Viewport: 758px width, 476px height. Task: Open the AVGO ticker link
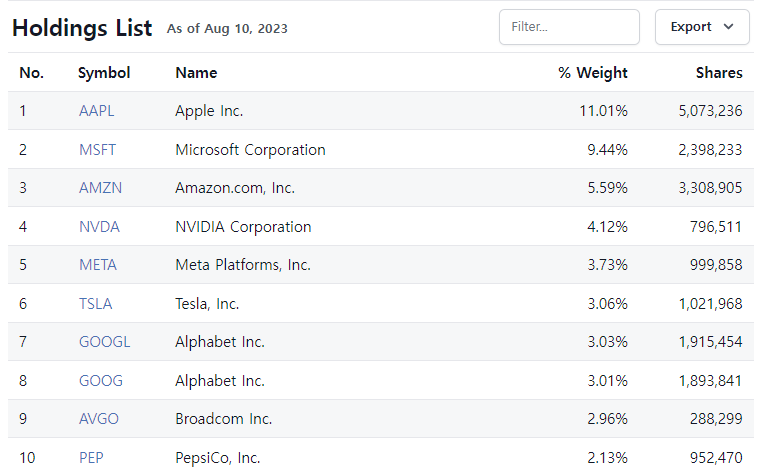click(x=99, y=419)
